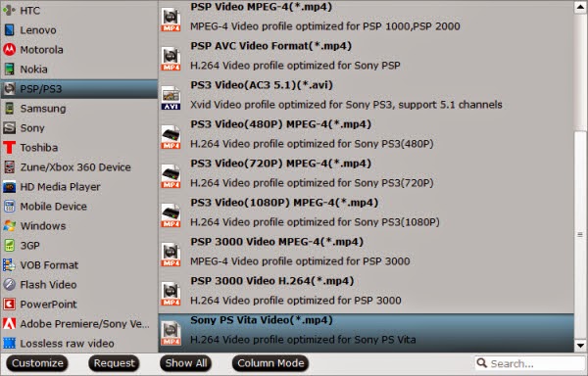Click the 3GP category icon
This screenshot has width=588, height=376.
(10, 246)
